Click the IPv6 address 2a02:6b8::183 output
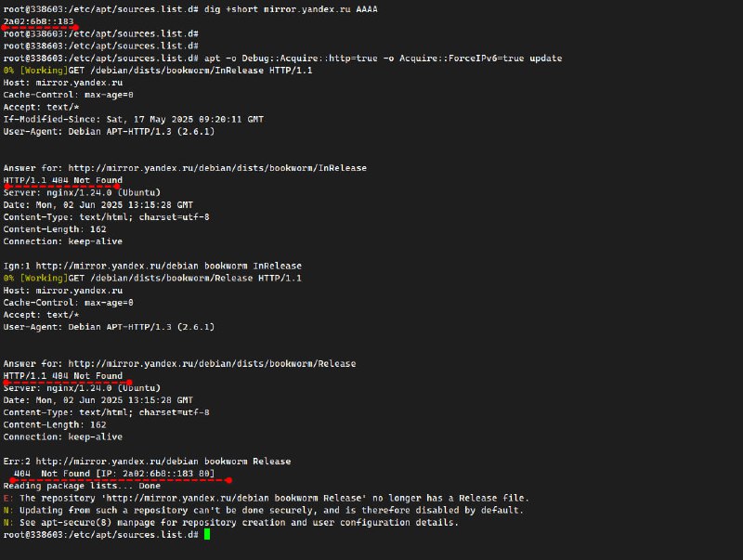The width and height of the screenshot is (743, 560). pyautogui.click(x=38, y=21)
